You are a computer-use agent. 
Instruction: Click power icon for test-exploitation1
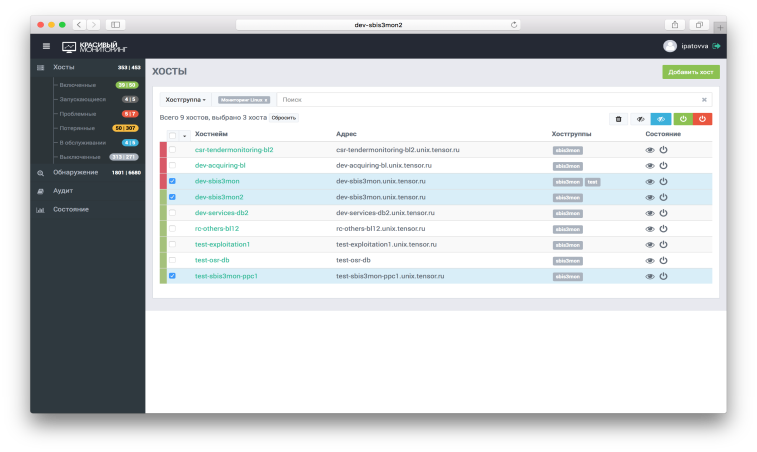click(x=663, y=244)
